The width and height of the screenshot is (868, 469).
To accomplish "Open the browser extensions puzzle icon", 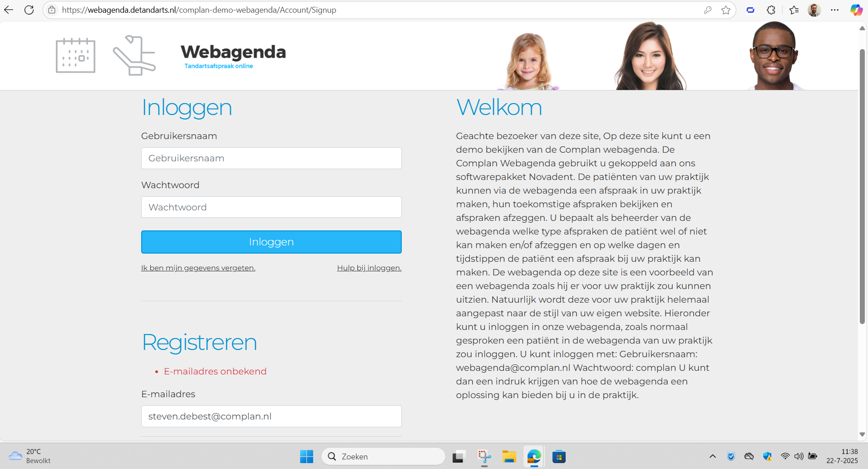I will pyautogui.click(x=771, y=10).
